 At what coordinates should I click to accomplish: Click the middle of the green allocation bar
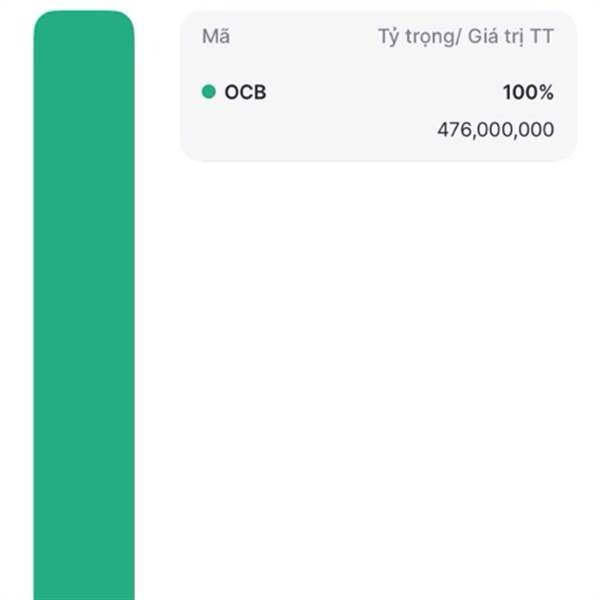(84, 305)
